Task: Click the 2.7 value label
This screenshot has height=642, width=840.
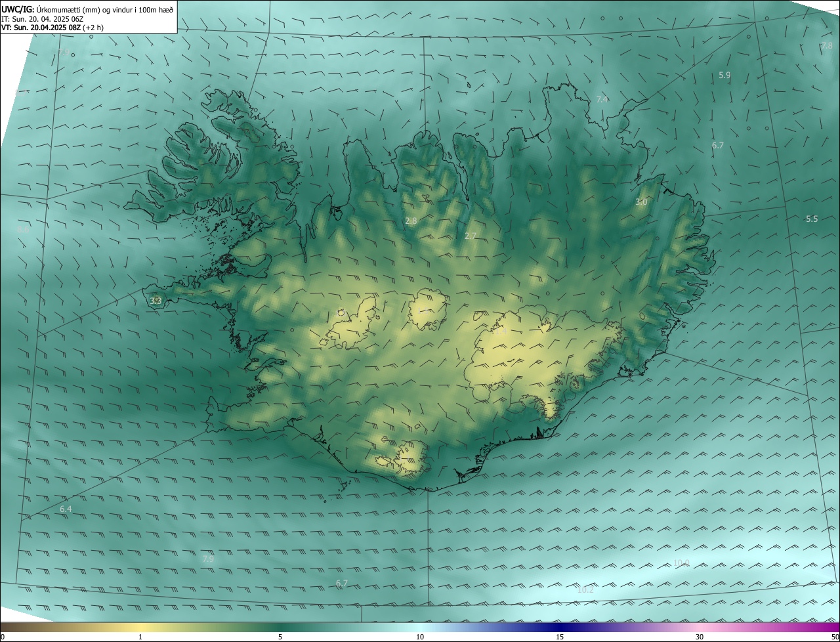Action: coord(471,236)
